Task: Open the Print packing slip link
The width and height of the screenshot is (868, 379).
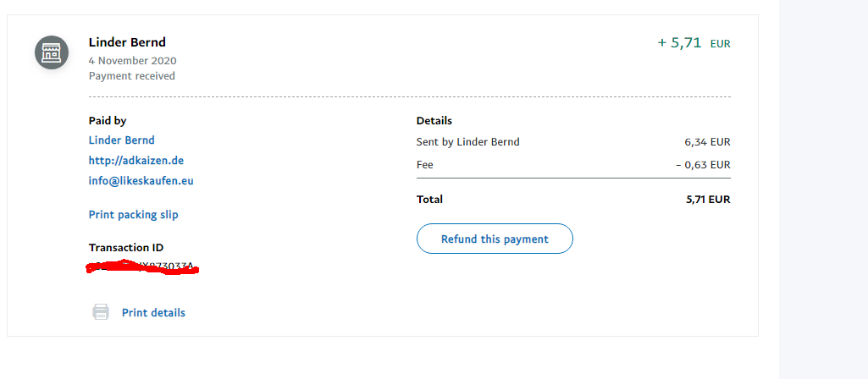Action: pos(133,215)
